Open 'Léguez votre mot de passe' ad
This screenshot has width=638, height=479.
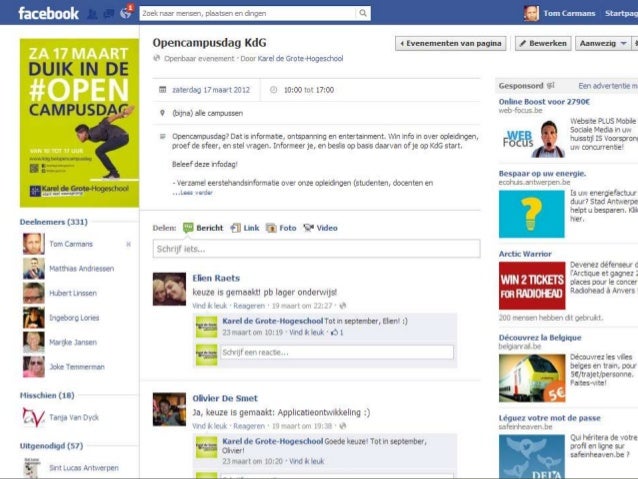tap(549, 418)
